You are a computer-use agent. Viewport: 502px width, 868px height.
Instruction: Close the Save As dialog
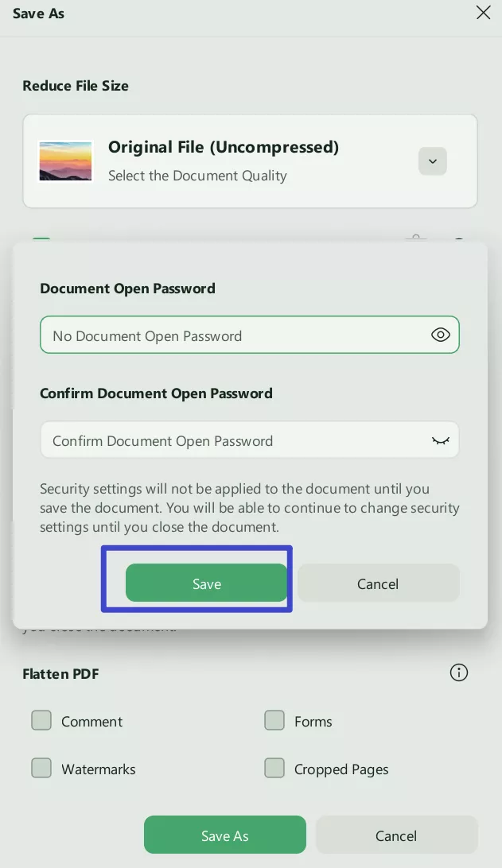(483, 13)
